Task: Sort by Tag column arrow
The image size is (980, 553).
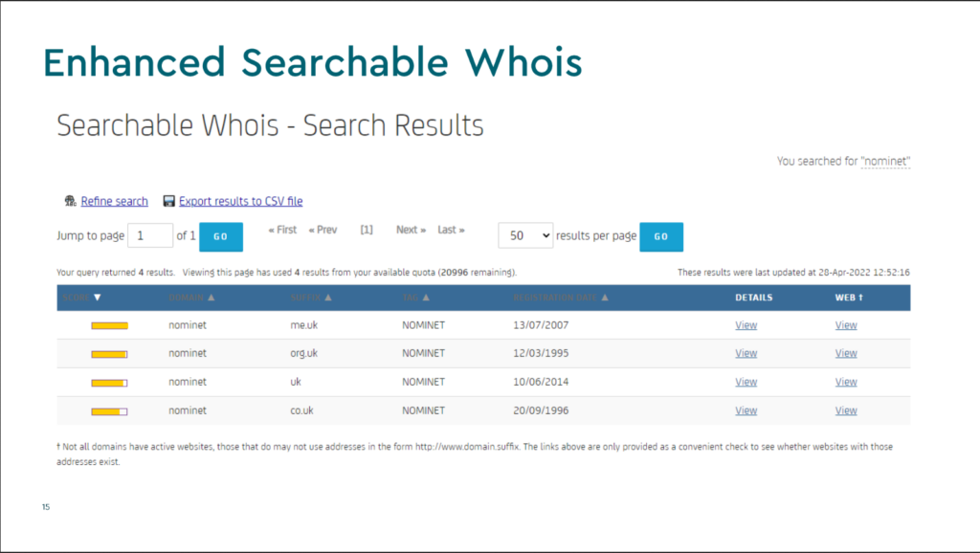Action: pos(424,298)
